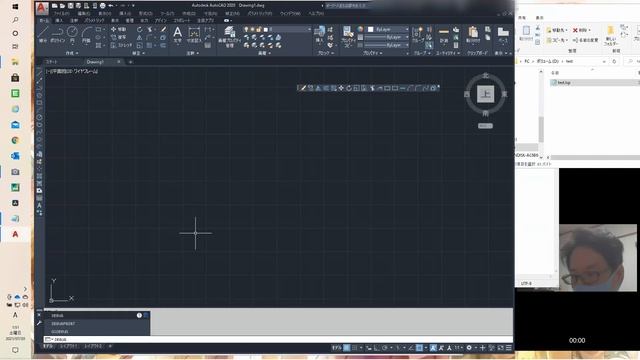Select the Polyline (ポリライン) tool
The image size is (640, 360).
[57, 34]
